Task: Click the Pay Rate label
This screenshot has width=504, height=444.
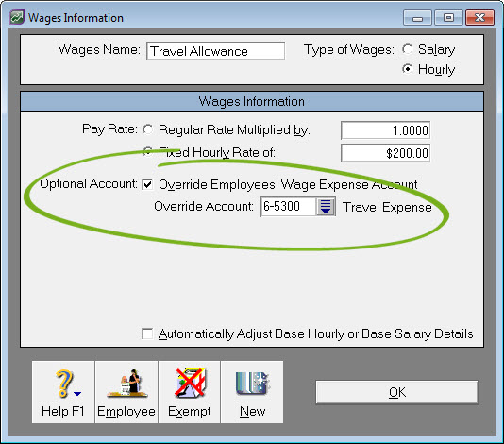Action: [x=109, y=129]
